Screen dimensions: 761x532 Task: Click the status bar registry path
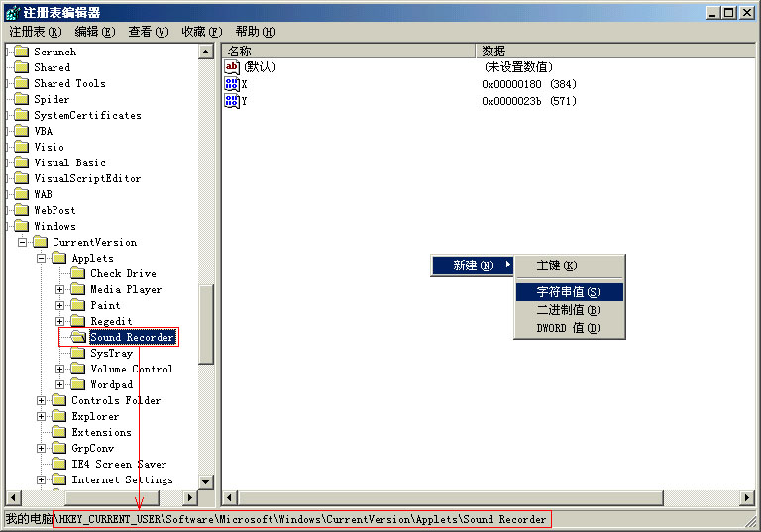[x=301, y=519]
